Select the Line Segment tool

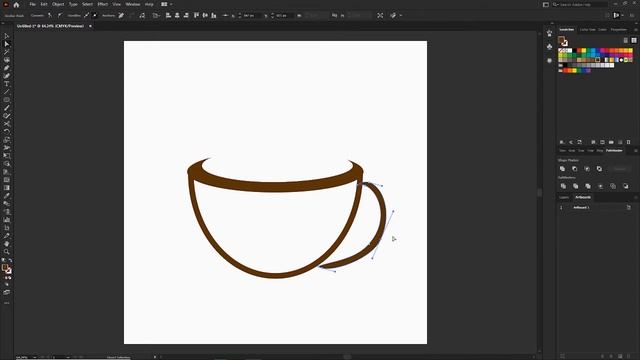click(x=7, y=92)
